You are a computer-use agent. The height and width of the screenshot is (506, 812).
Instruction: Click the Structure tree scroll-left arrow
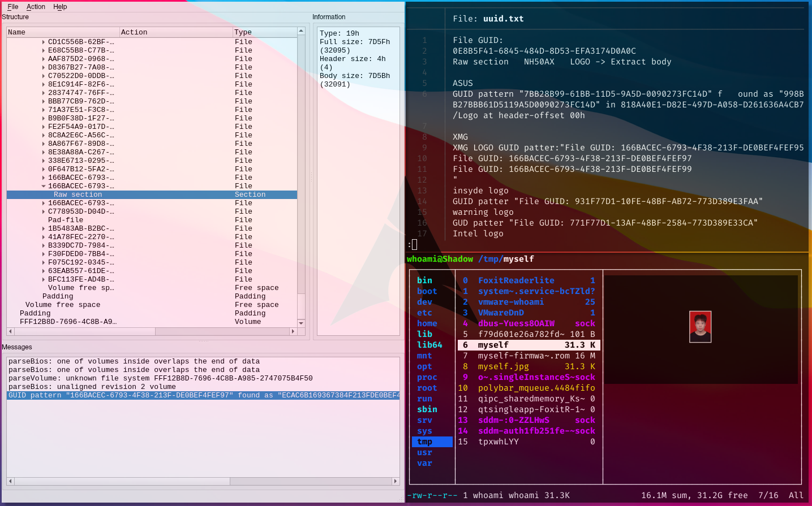(10, 331)
